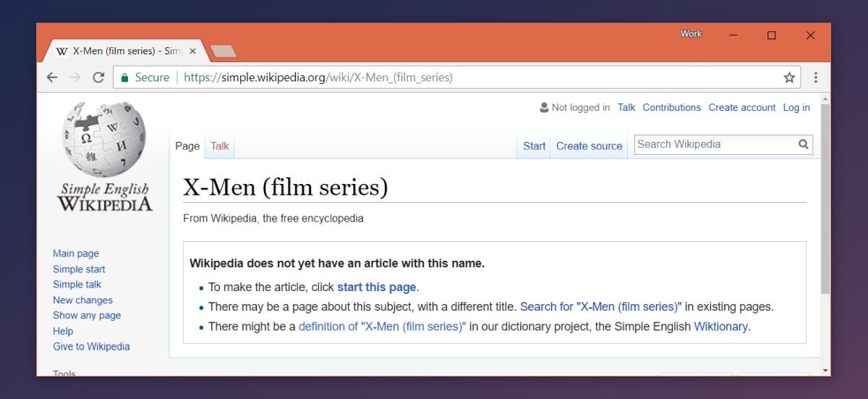Open New changes in sidebar

click(x=82, y=300)
